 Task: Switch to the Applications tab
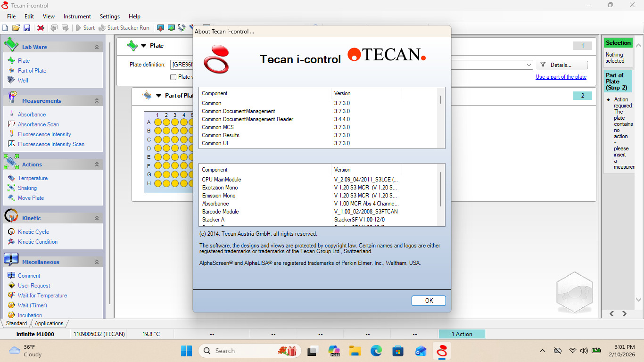point(49,323)
